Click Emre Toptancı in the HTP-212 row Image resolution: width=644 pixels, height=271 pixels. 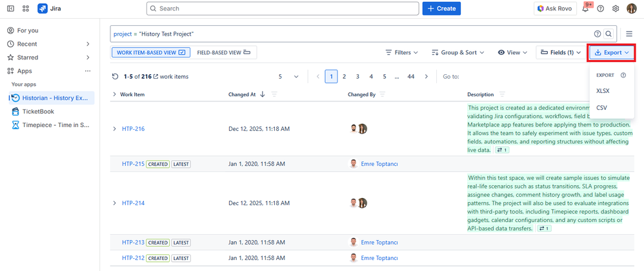[x=379, y=258]
